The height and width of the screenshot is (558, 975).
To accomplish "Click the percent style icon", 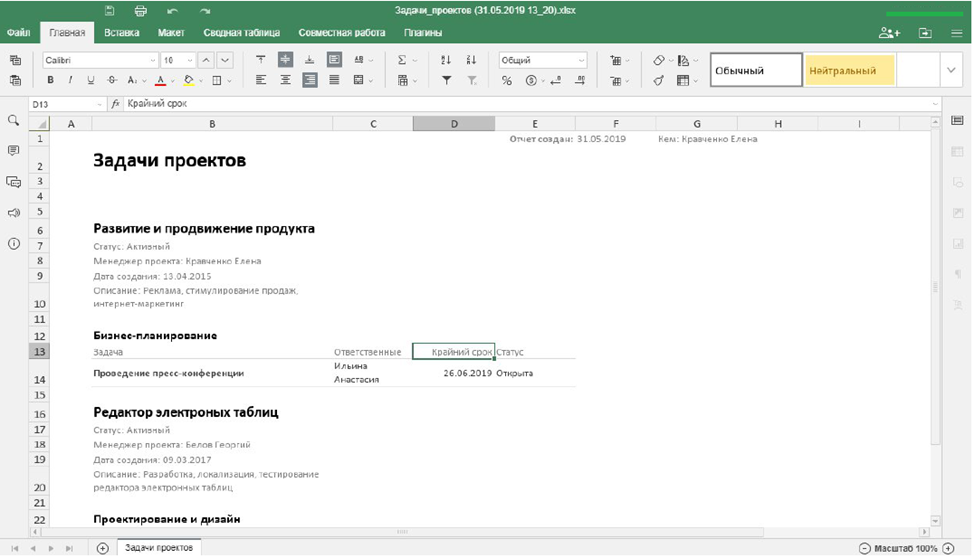I will [507, 80].
